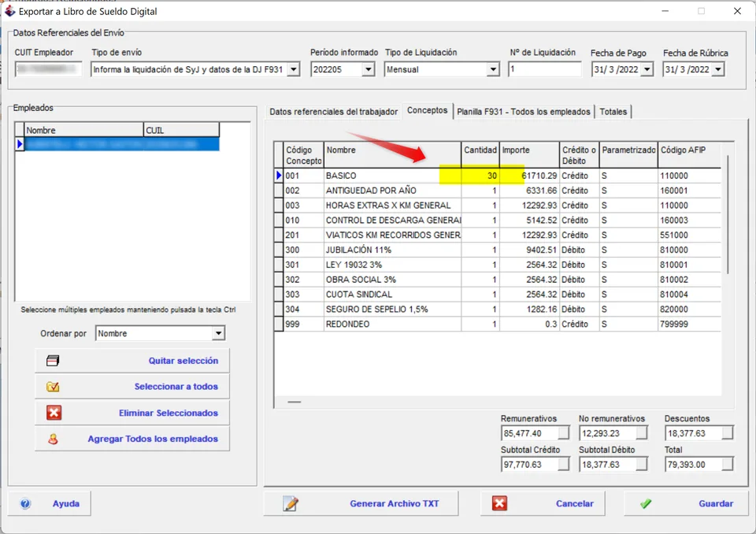This screenshot has height=534, width=756.
Task: Open the Tipo de envío dropdown
Action: (x=294, y=69)
